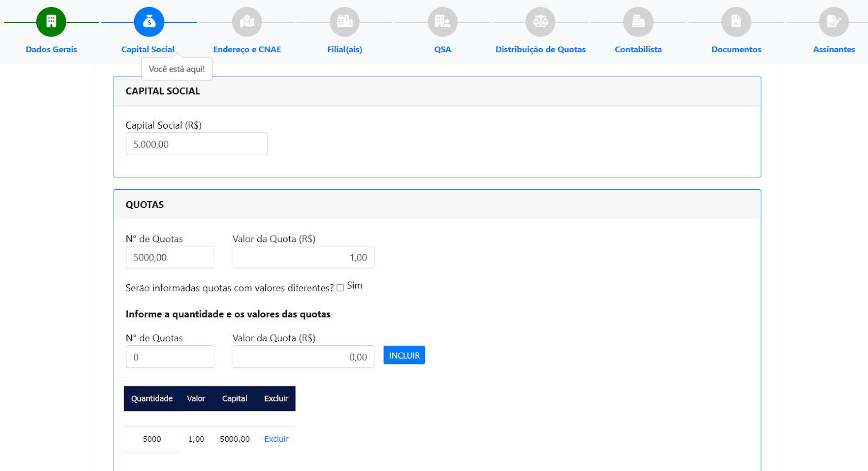Open the Filial(ais) step label

(x=344, y=49)
